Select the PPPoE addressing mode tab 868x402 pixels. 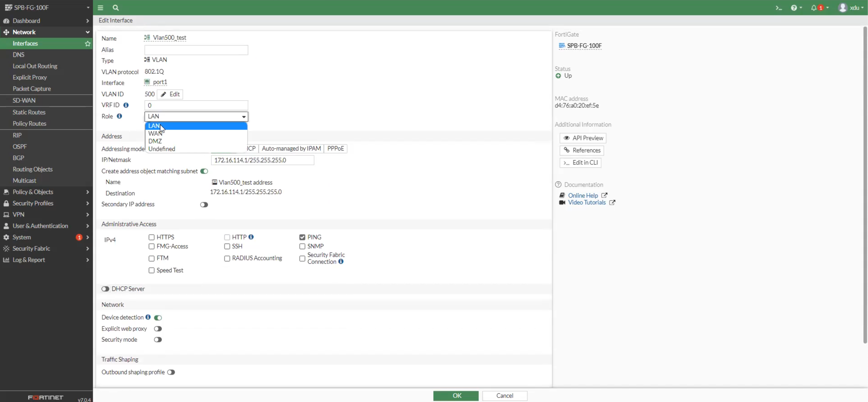pyautogui.click(x=335, y=148)
